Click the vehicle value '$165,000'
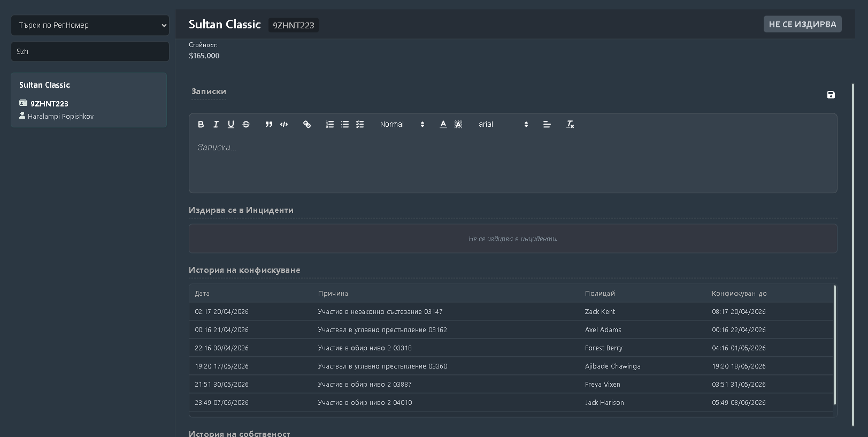The height and width of the screenshot is (437, 868). click(204, 56)
